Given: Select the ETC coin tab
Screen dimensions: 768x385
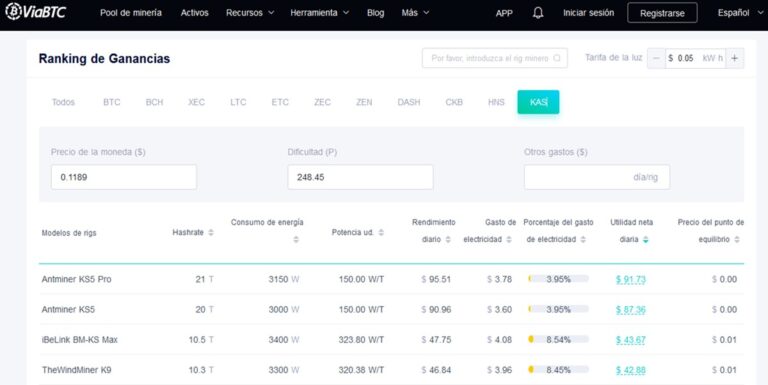Looking at the screenshot, I should [x=280, y=102].
